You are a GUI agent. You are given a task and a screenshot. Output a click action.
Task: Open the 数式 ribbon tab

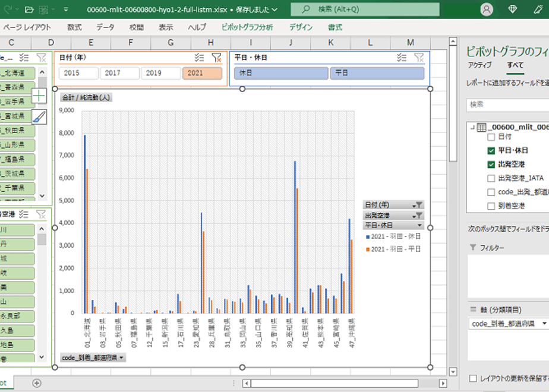[75, 27]
